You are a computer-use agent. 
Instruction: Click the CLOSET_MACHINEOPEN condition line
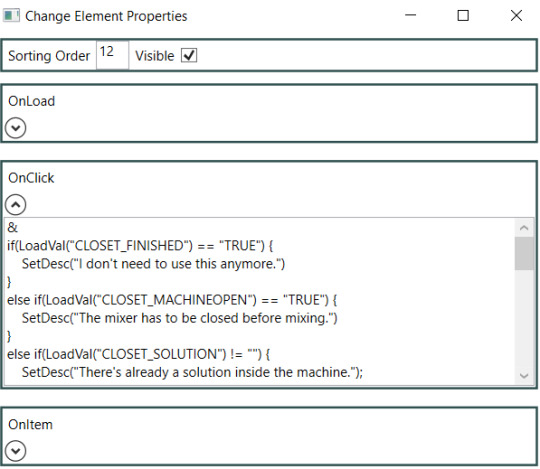pos(172,300)
